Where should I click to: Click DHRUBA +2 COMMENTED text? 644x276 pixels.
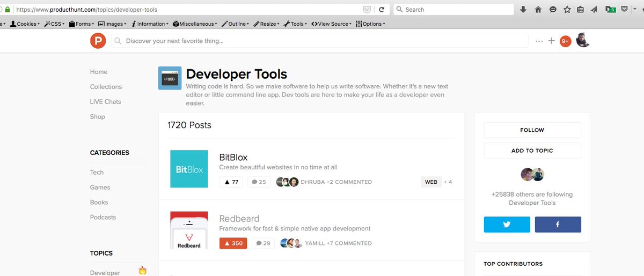tap(336, 182)
